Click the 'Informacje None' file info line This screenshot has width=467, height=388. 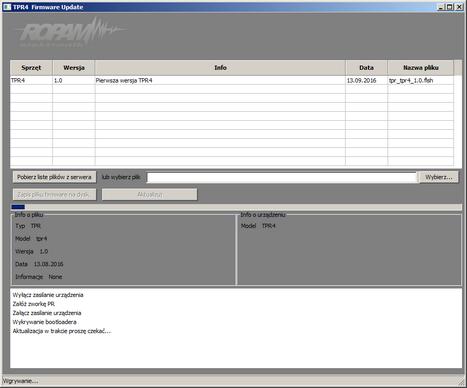39,277
